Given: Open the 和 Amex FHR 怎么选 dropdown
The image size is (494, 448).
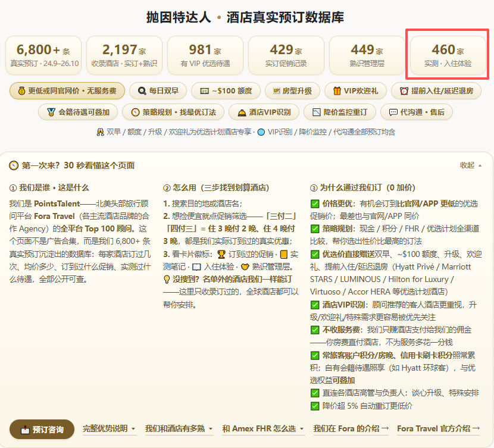Looking at the screenshot, I should click(x=264, y=429).
